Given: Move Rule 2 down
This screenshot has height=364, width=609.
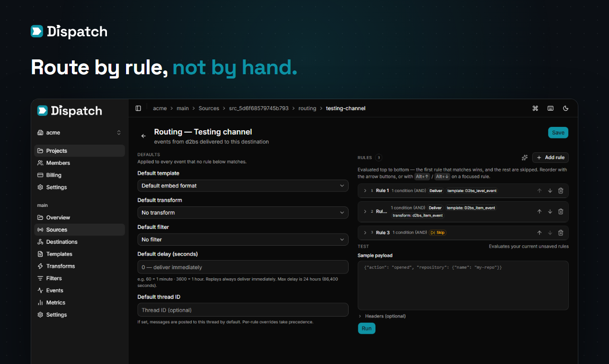Looking at the screenshot, I should [550, 212].
